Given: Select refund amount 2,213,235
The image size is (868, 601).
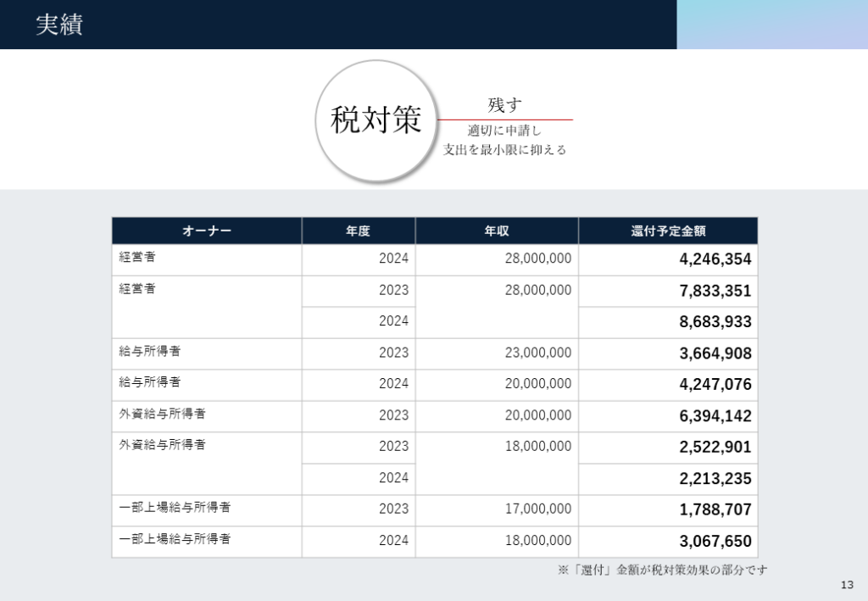Looking at the screenshot, I should [715, 478].
